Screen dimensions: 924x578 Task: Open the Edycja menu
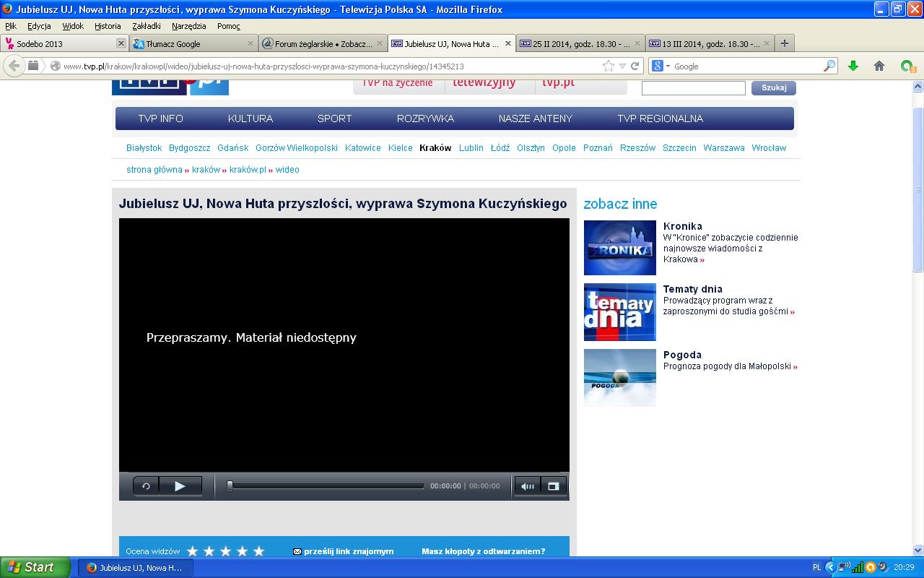(39, 26)
